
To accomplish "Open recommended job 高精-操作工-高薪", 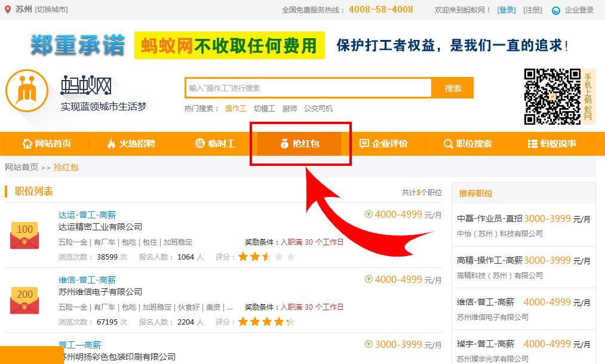I will pos(490,261).
